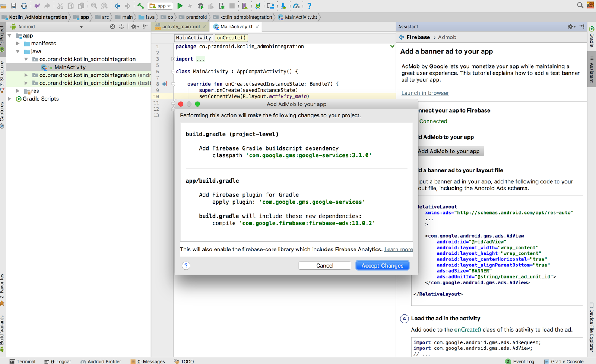Image resolution: width=596 pixels, height=364 pixels.
Task: Unfold the import block in the editor
Action: coord(173,59)
